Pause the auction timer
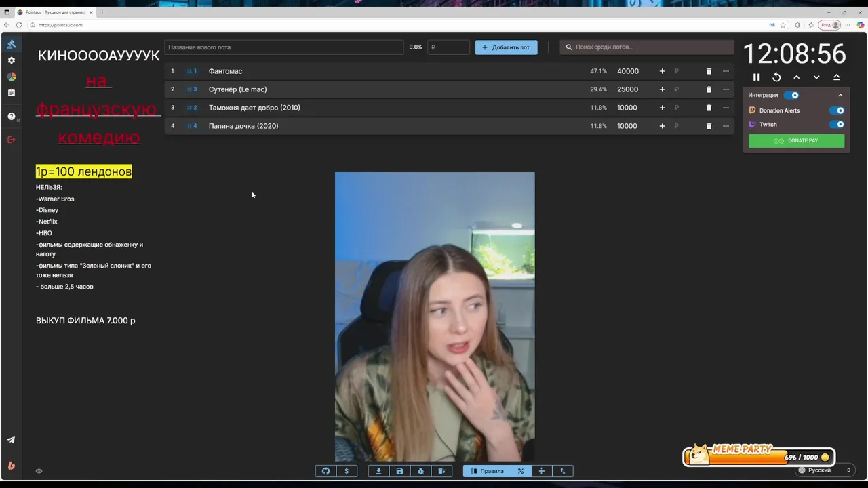Viewport: 868px width, 488px height. pos(757,77)
